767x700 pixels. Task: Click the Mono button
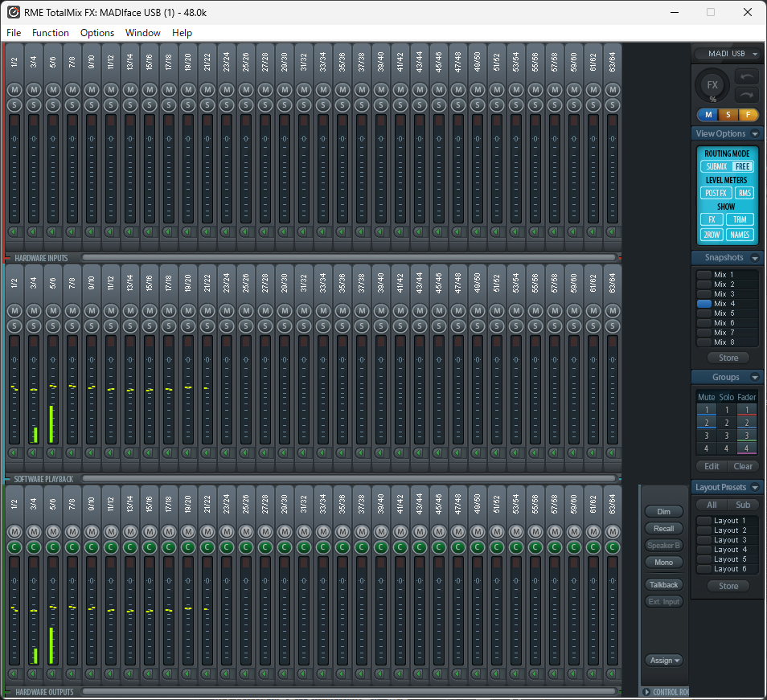[664, 562]
